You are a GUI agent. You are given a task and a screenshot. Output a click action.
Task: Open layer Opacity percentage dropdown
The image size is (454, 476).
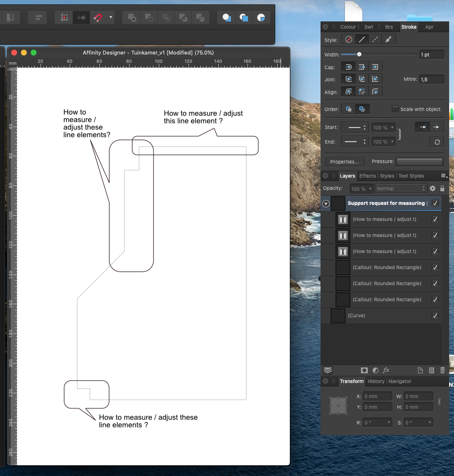pos(361,189)
